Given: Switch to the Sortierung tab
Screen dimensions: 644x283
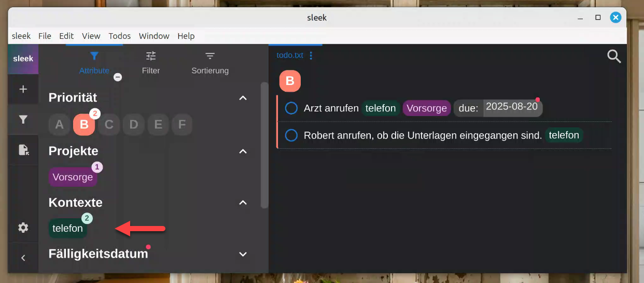Looking at the screenshot, I should (x=210, y=63).
